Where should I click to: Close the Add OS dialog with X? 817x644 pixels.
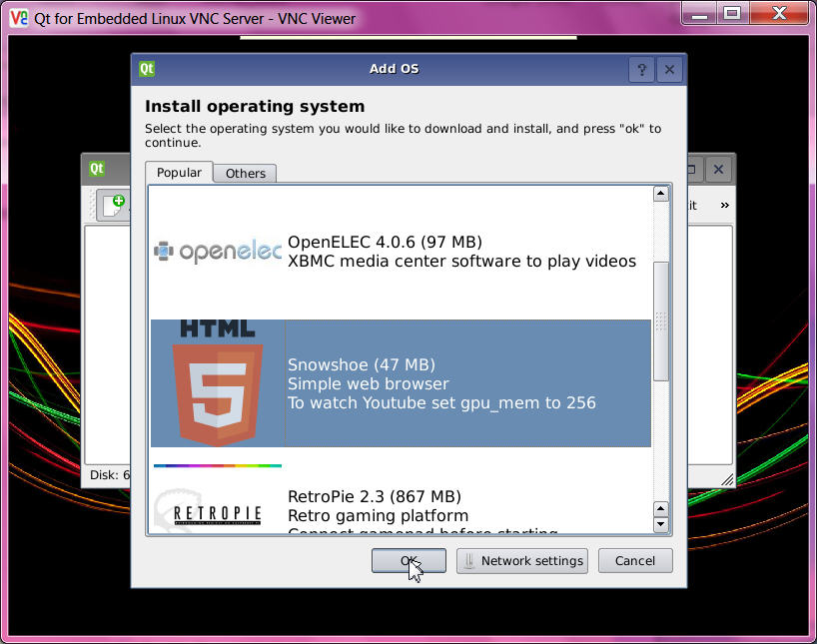point(669,69)
